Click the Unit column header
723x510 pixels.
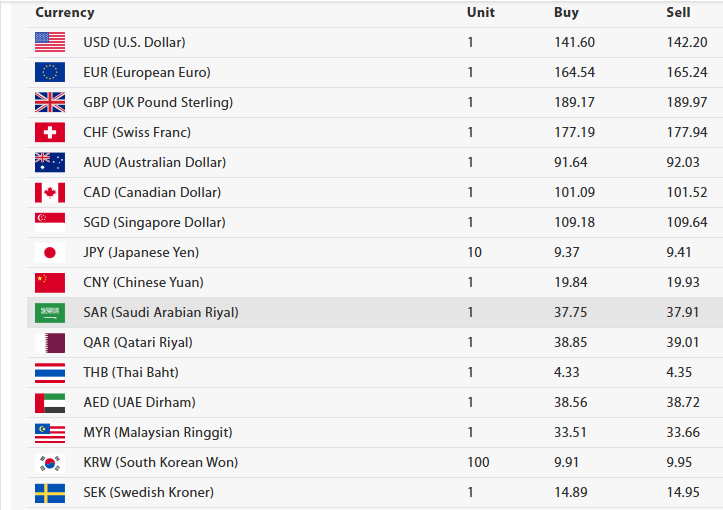480,13
